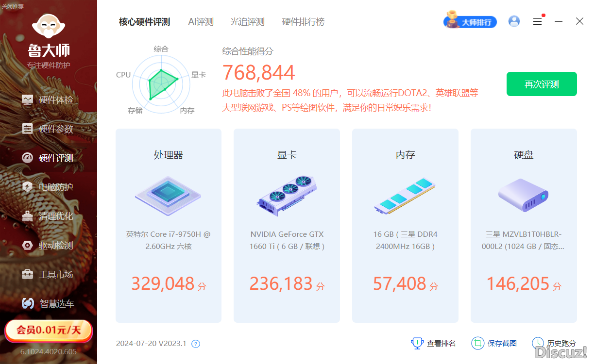The width and height of the screenshot is (595, 364).
Task: Click the 会员0.01元/天 promotion button
Action: tap(49, 331)
